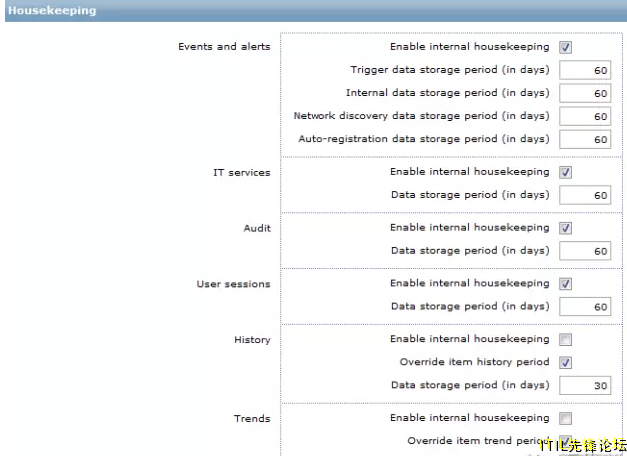Click the History section label
The width and height of the screenshot is (627, 456).
coord(252,340)
